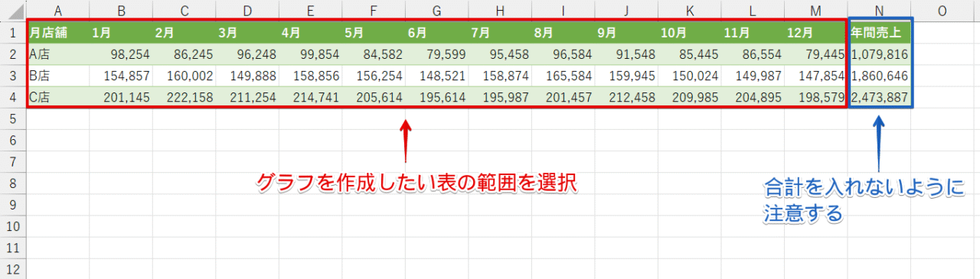Screen dimensions: 980x279
Task: Click cell with value 165,584
Action: (563, 76)
